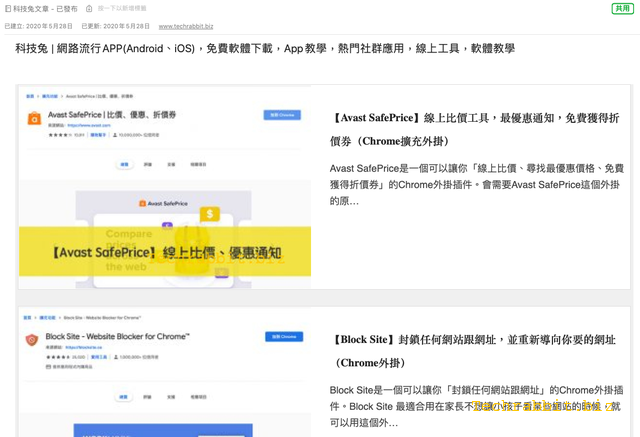Click the 已建立: 2020年5月28日 created date
The height and width of the screenshot is (437, 640).
38,26
